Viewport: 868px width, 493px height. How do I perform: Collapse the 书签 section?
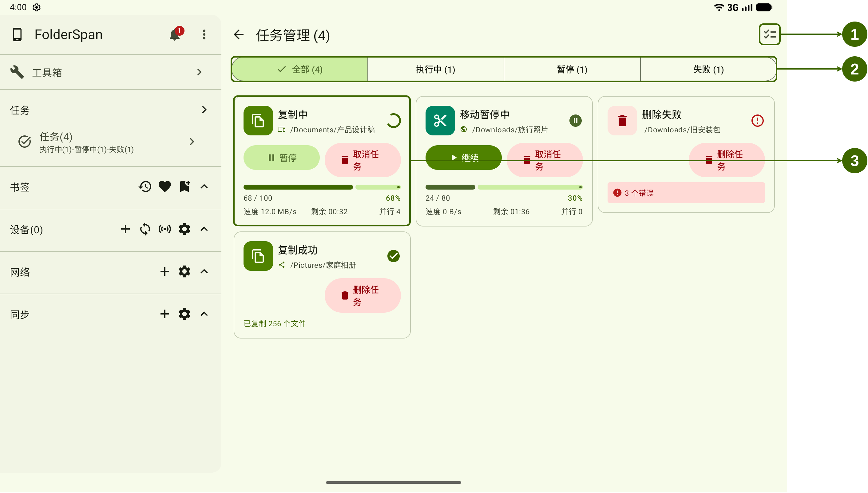click(x=204, y=186)
